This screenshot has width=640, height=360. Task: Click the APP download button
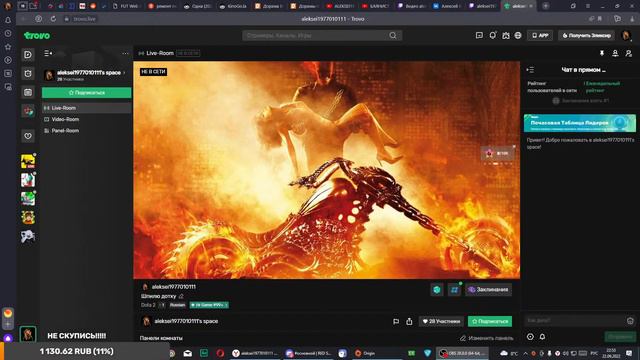coord(540,36)
